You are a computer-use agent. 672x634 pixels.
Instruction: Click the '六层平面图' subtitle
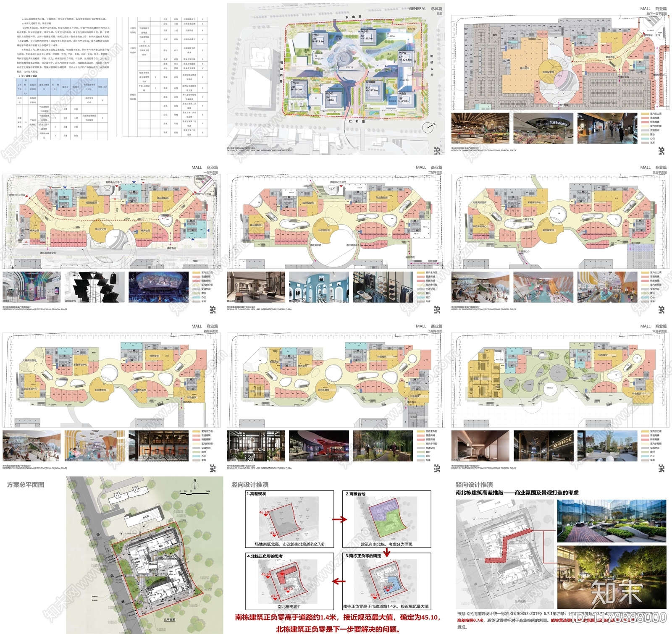coord(659,331)
